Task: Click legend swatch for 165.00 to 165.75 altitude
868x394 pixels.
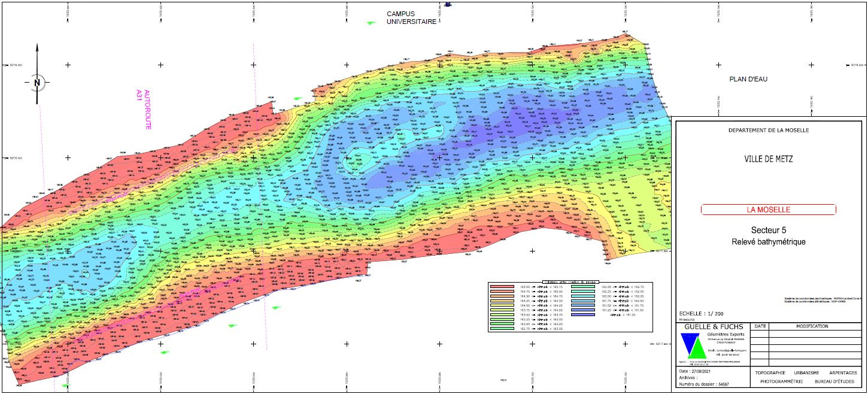Action: point(502,287)
